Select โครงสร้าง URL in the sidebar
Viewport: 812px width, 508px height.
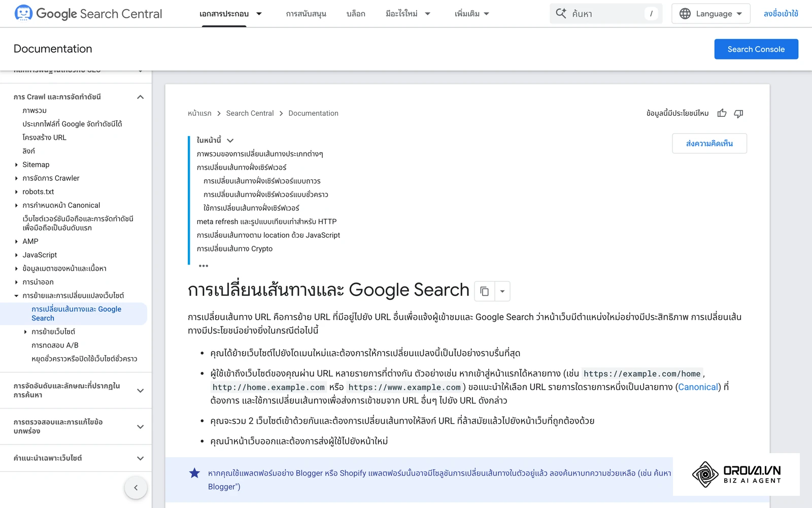(44, 138)
